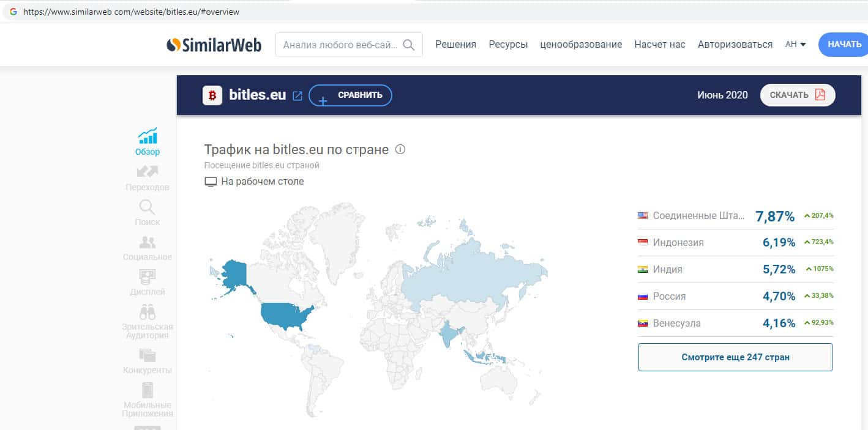Viewport: 868px width, 430px height.
Task: Open the Поиск sidebar section
Action: point(148,212)
